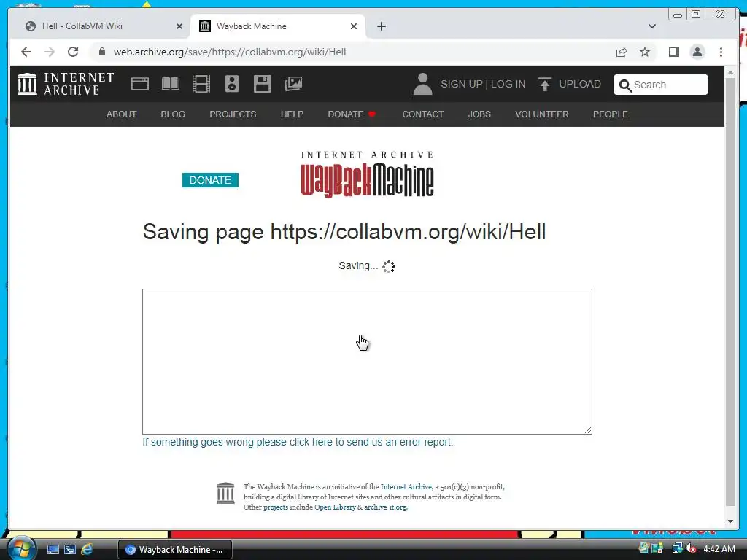Click the upload arrow icon
This screenshot has height=560, width=747.
coord(544,85)
